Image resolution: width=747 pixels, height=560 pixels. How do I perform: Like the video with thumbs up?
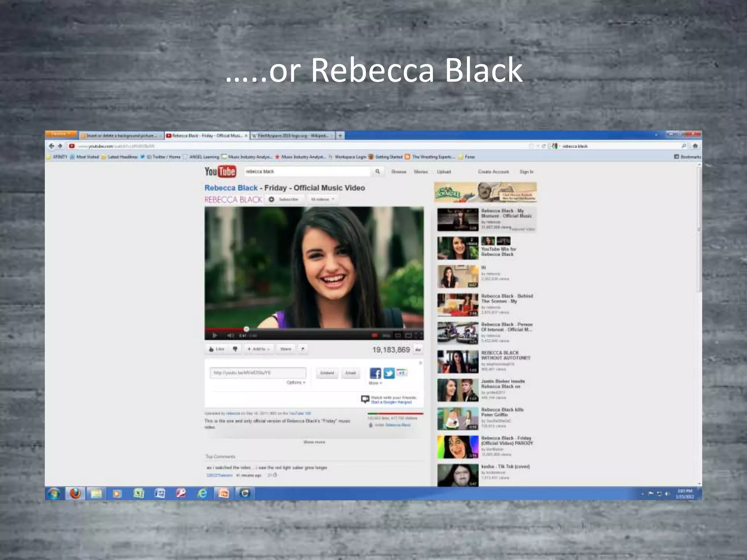216,349
